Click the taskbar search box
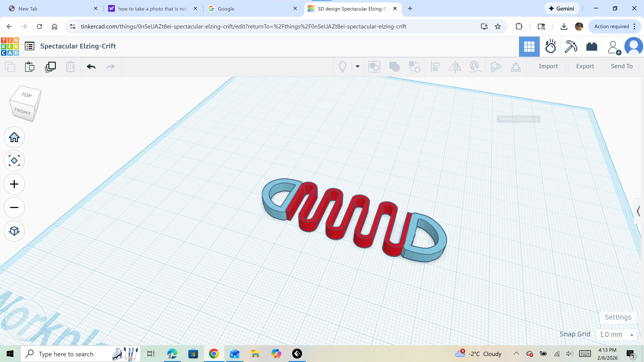Image resolution: width=644 pixels, height=362 pixels. [x=80, y=354]
